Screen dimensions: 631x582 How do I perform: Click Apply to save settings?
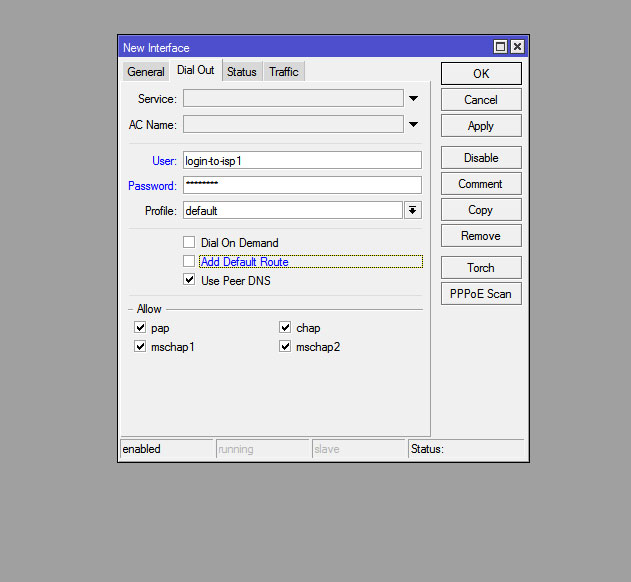481,126
